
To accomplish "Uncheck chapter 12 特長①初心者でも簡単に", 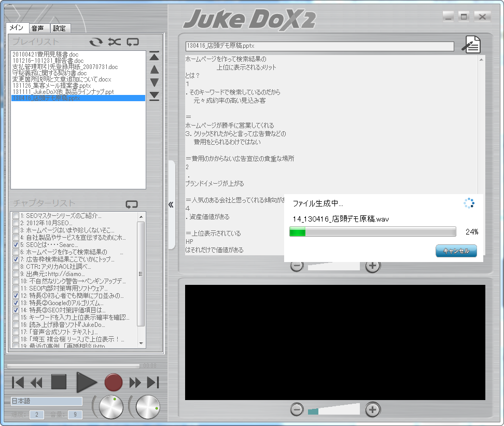I will (16, 295).
